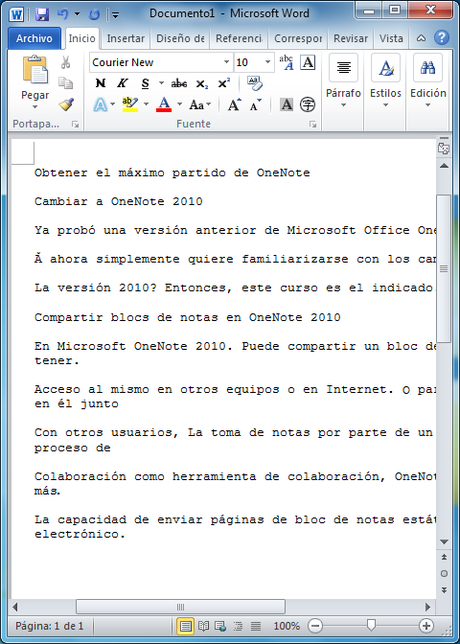Open the text effects dropdown arrow

pyautogui.click(x=113, y=105)
